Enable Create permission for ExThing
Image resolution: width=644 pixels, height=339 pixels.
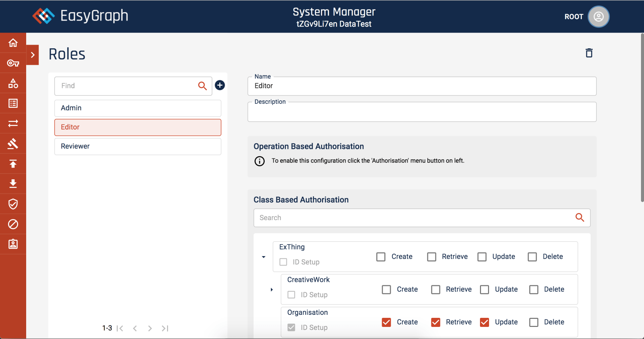(381, 257)
